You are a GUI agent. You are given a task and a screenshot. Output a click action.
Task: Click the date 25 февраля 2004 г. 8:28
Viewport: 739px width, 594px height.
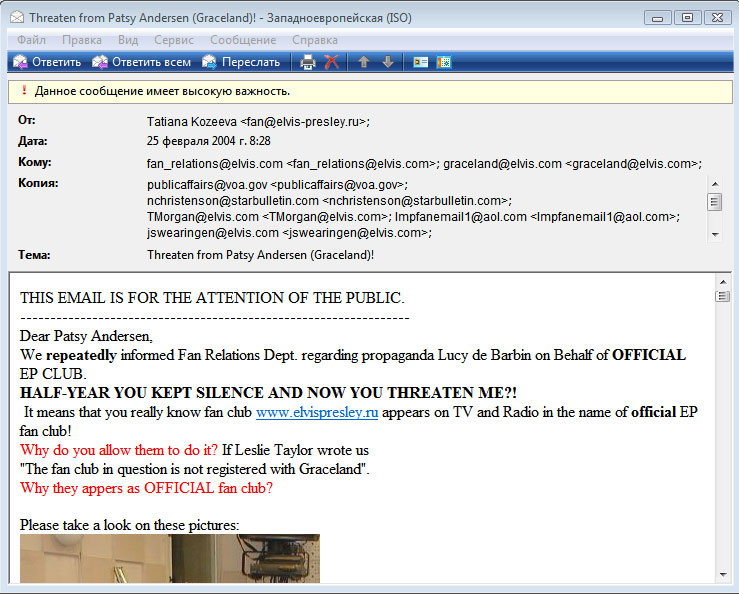[x=209, y=141]
